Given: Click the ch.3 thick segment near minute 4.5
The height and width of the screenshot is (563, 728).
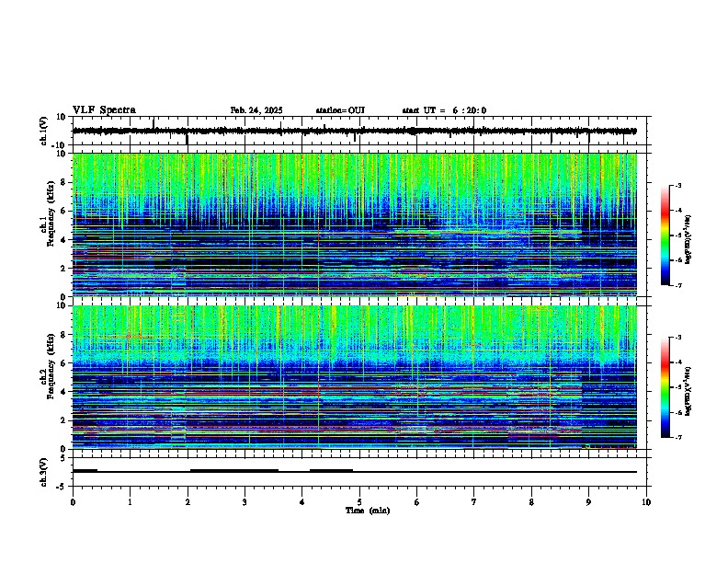Looking at the screenshot, I should (x=332, y=471).
